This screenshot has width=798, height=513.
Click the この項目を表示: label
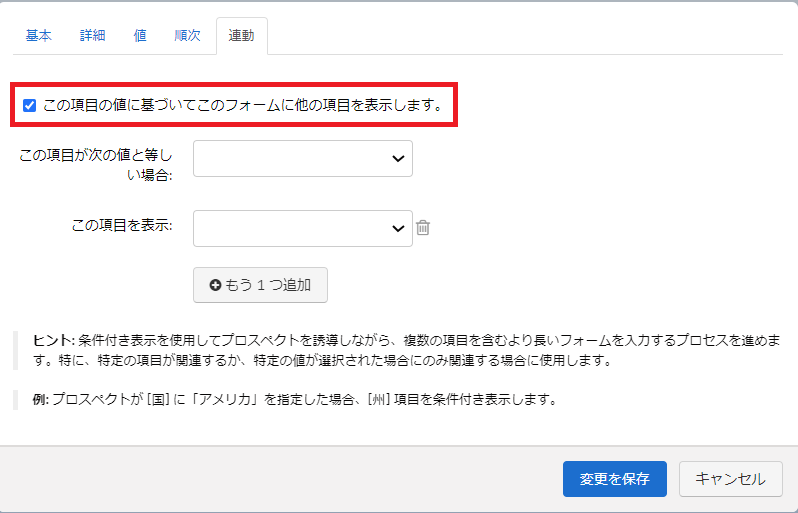click(x=122, y=225)
